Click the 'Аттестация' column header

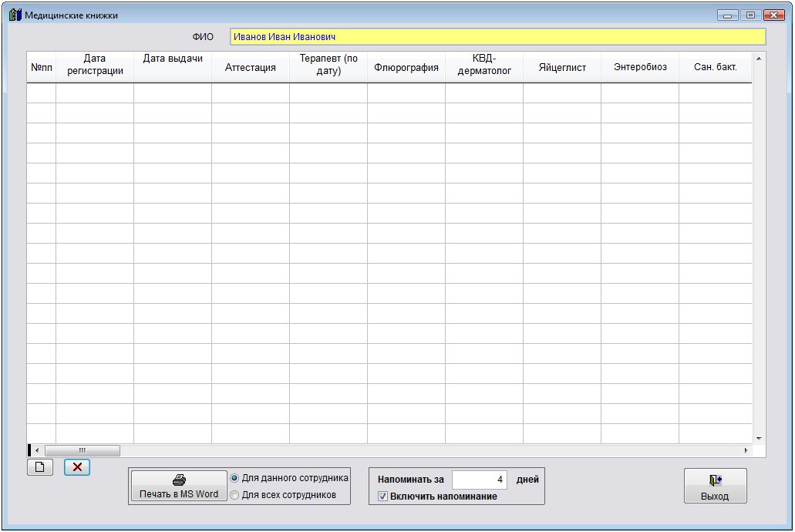[x=251, y=67]
